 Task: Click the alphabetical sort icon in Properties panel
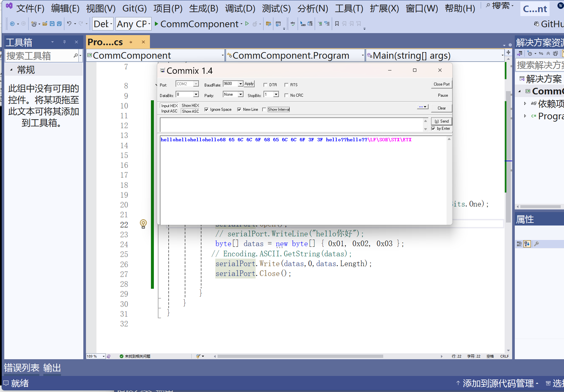tap(527, 244)
